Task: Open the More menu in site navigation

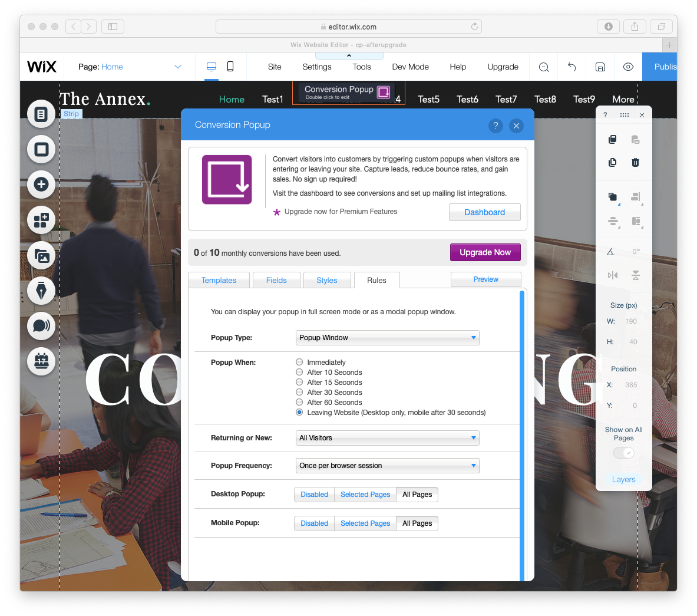Action: tap(623, 99)
